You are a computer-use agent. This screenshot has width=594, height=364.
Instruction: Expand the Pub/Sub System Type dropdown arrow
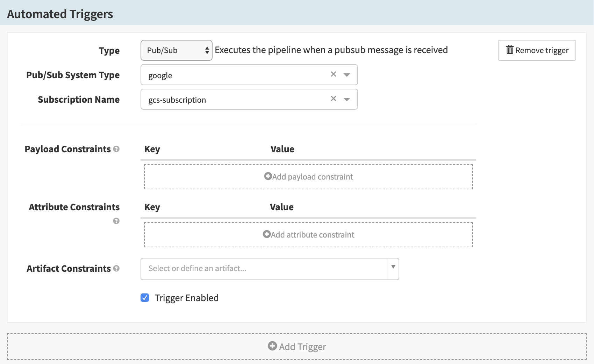coord(347,75)
